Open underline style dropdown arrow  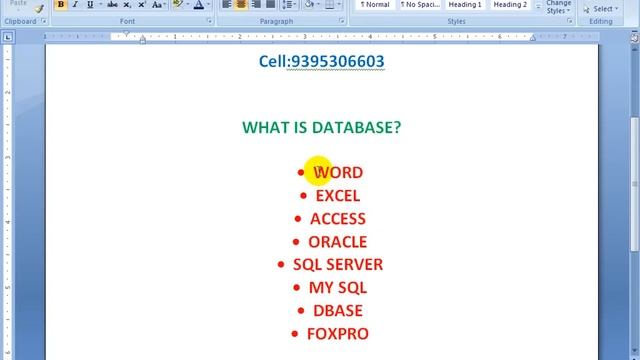100,4
